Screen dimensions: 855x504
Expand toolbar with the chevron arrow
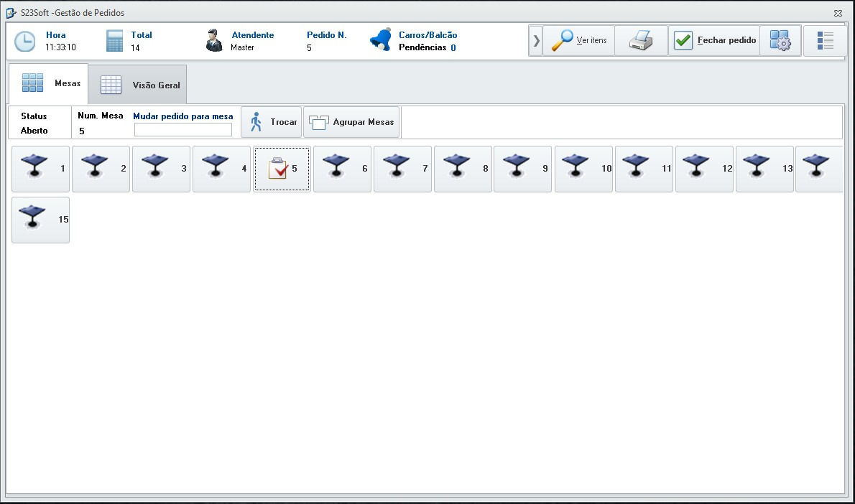536,41
